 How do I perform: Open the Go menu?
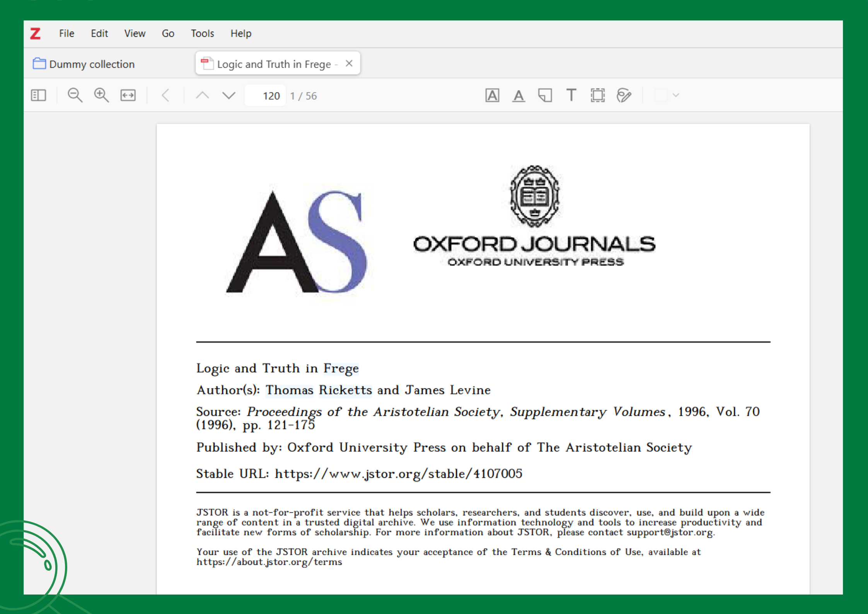pyautogui.click(x=168, y=34)
